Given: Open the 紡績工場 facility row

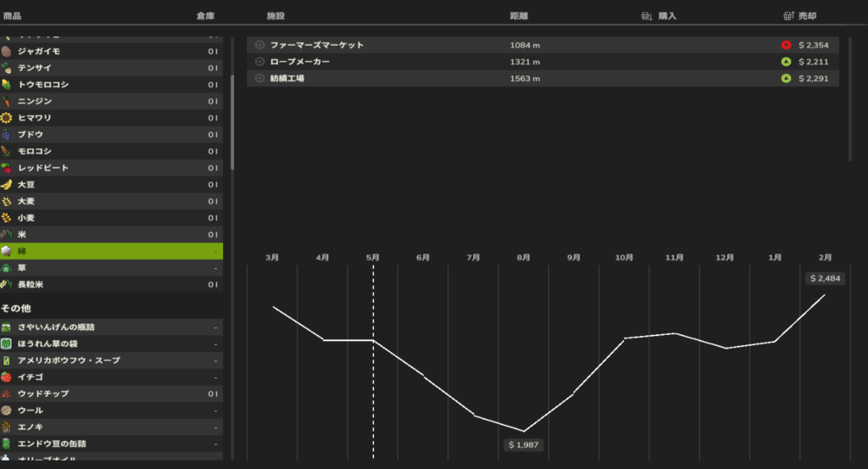Looking at the screenshot, I should 542,78.
